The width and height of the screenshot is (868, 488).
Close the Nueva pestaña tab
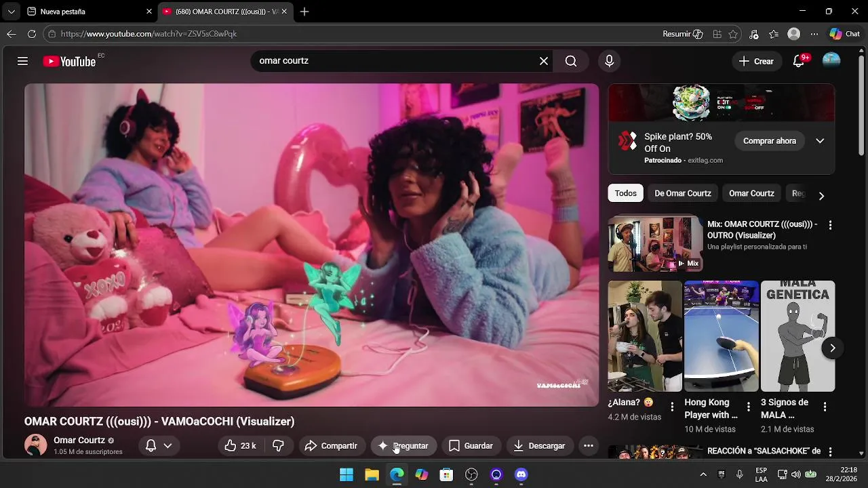pyautogui.click(x=149, y=12)
